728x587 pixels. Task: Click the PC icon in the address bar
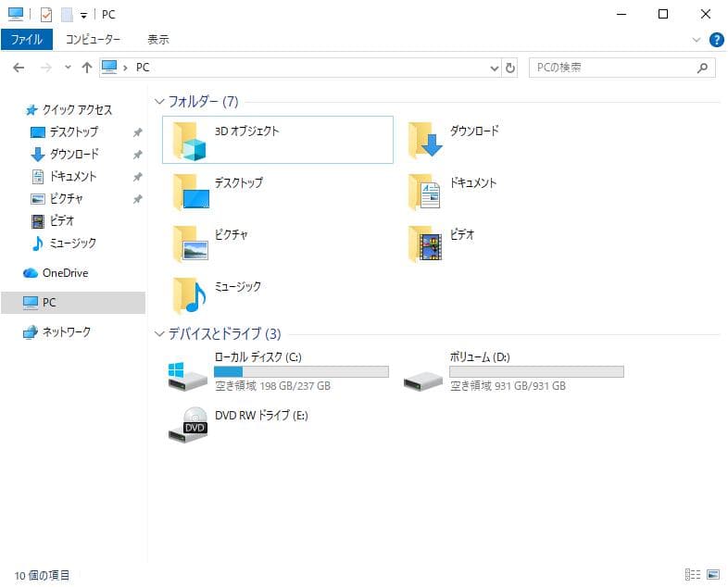point(109,68)
